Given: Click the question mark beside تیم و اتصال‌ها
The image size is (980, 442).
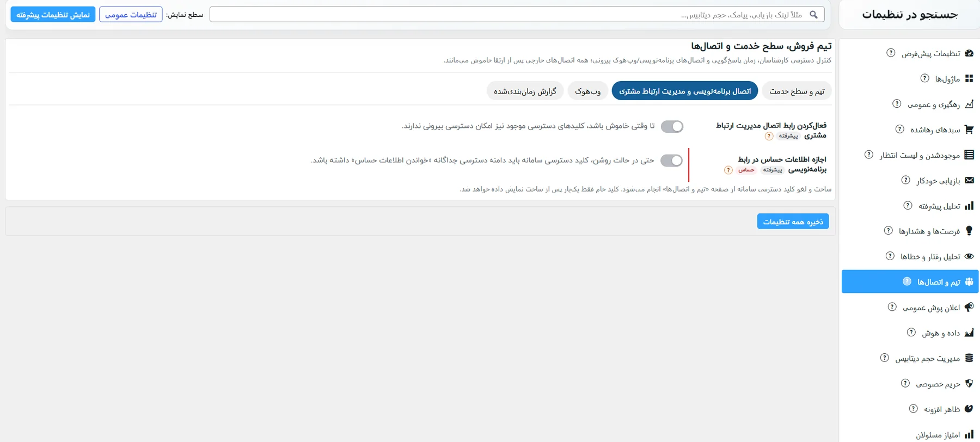Looking at the screenshot, I should point(907,281).
